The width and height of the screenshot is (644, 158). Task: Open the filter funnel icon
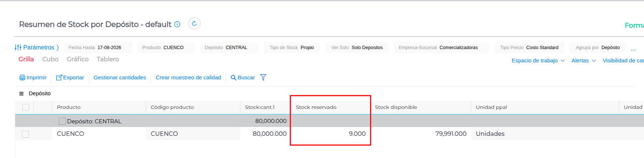[x=263, y=77]
